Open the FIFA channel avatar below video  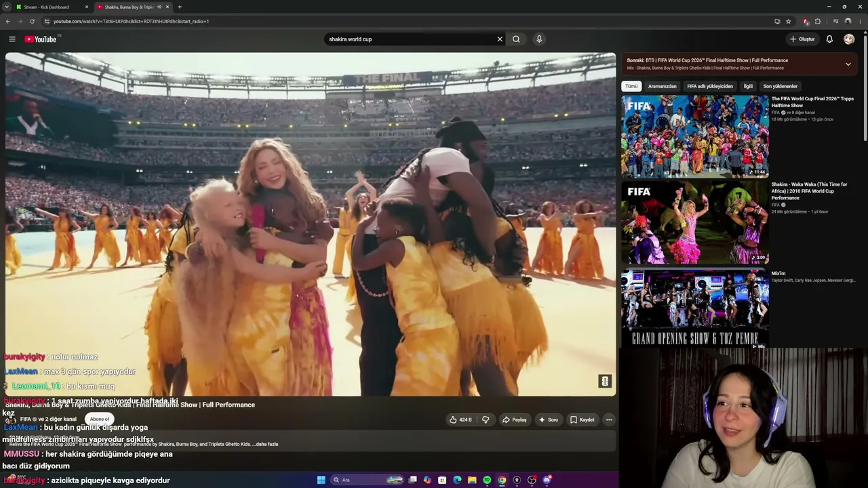pyautogui.click(x=12, y=420)
